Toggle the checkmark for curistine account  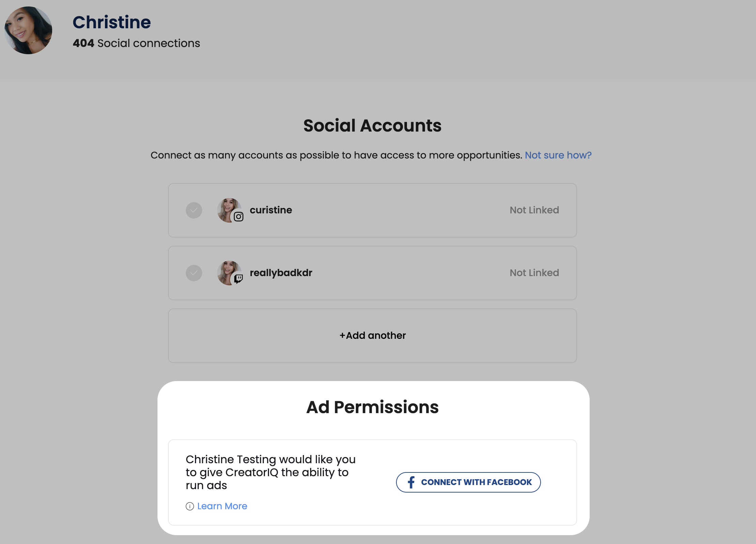pyautogui.click(x=194, y=210)
